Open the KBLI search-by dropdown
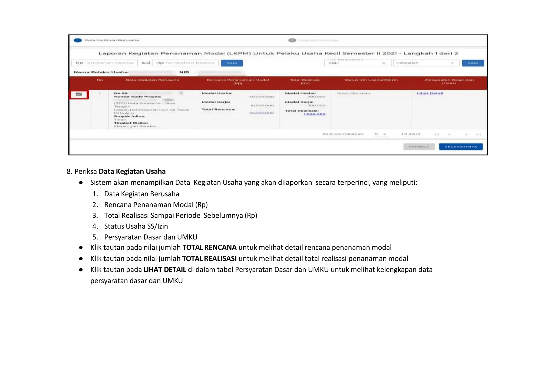The image size is (554, 392). [x=358, y=63]
